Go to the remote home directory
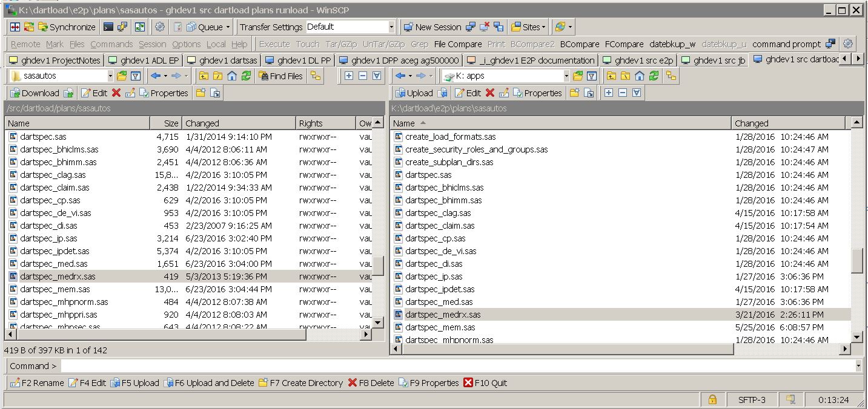 tap(231, 76)
